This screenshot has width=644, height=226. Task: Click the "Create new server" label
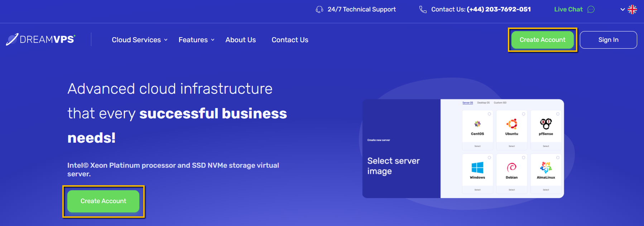tap(379, 140)
